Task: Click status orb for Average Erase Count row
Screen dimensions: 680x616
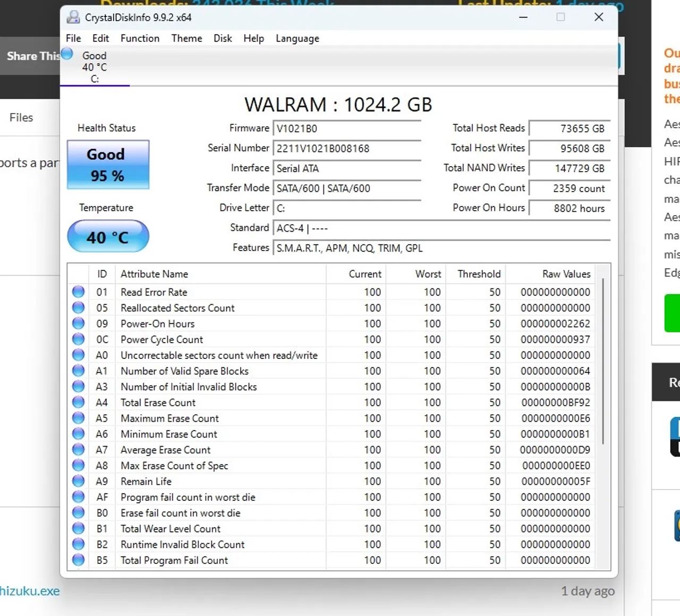Action: [78, 449]
